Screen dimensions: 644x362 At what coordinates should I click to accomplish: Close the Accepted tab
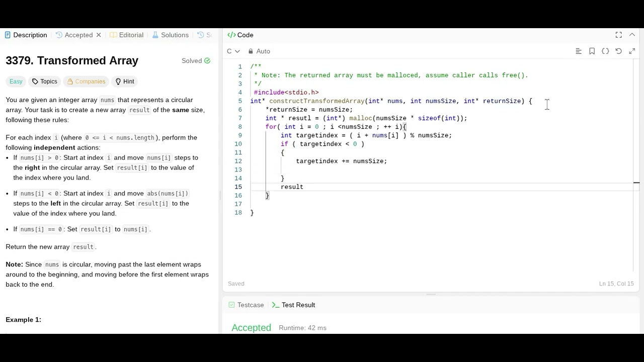(x=99, y=35)
